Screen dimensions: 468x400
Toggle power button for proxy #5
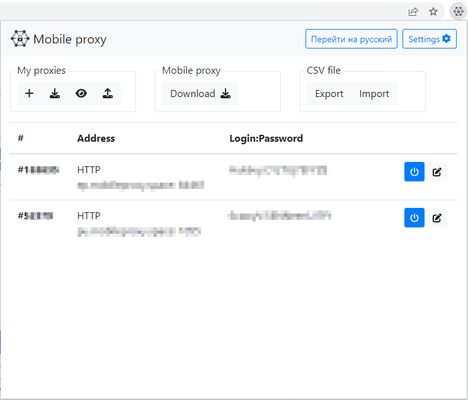414,218
